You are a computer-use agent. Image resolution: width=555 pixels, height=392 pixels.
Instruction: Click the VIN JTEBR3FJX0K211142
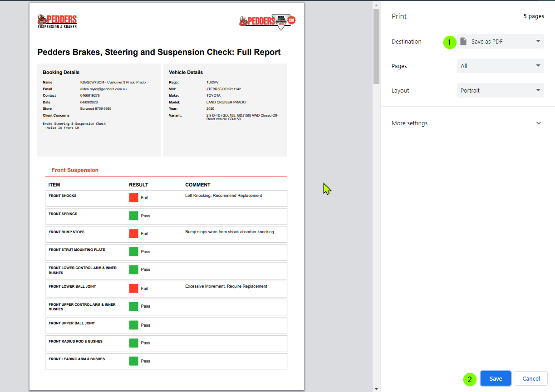point(223,89)
